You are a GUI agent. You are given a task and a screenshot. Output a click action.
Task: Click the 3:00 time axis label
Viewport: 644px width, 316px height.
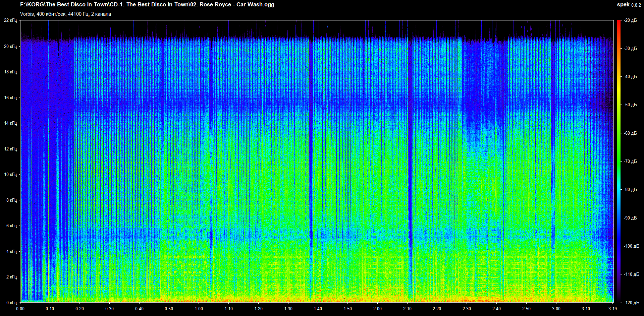(556, 309)
